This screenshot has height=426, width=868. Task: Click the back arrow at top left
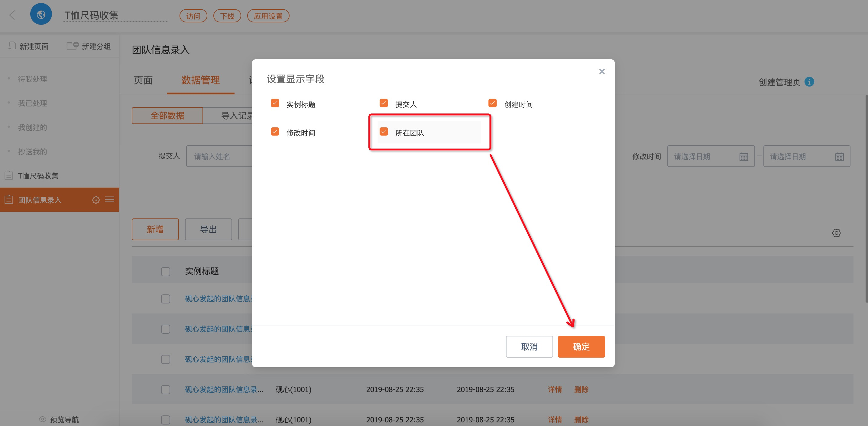12,15
